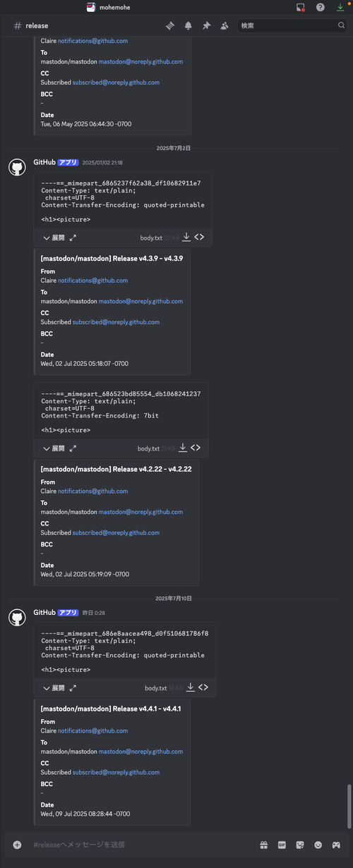
Task: Open the emoji picker
Action: pyautogui.click(x=318, y=845)
